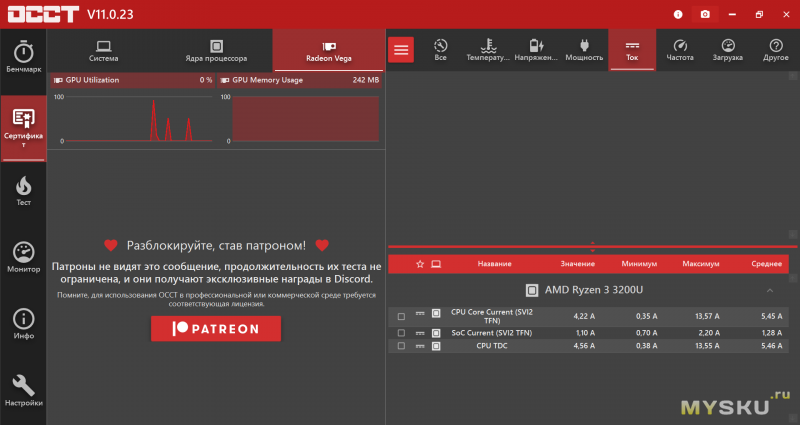Click the 1,28 A average value
800x425 pixels.
point(771,333)
